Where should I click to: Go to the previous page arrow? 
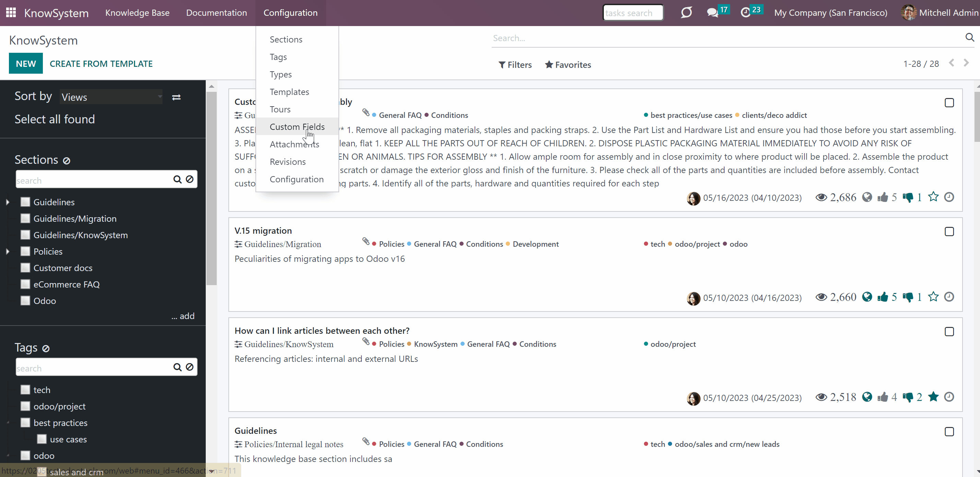point(952,63)
